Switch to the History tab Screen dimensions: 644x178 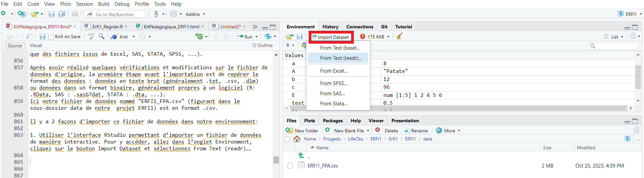(x=330, y=27)
